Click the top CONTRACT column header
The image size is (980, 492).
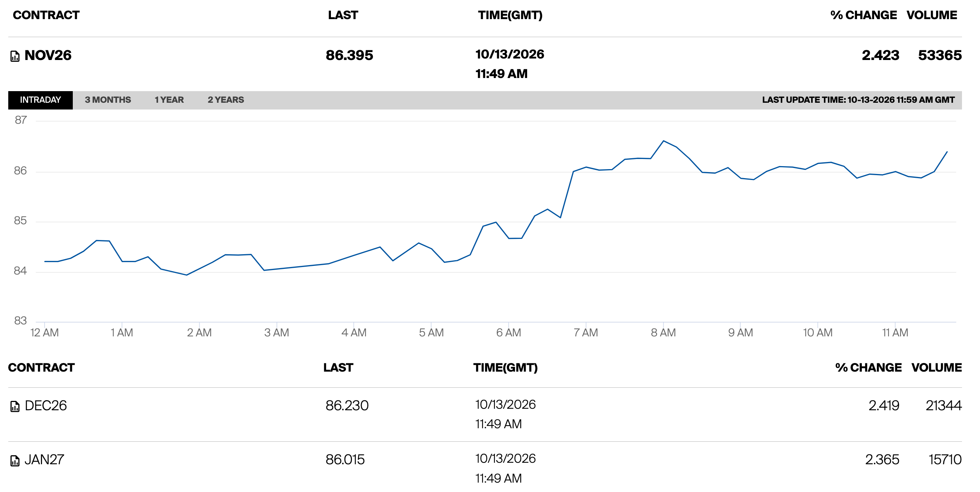[x=46, y=15]
